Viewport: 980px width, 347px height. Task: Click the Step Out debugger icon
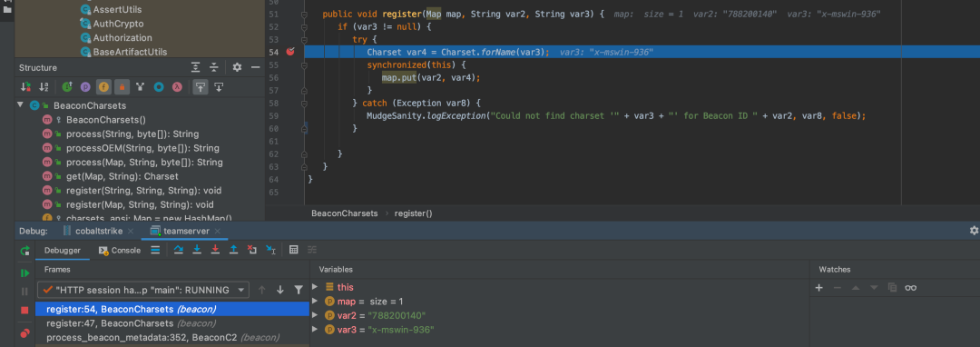233,250
